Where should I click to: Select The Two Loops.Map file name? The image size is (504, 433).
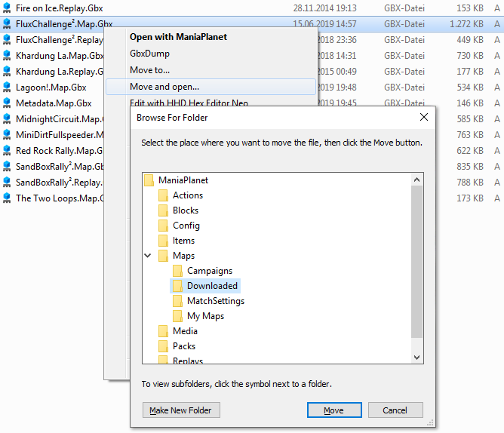pyautogui.click(x=60, y=198)
